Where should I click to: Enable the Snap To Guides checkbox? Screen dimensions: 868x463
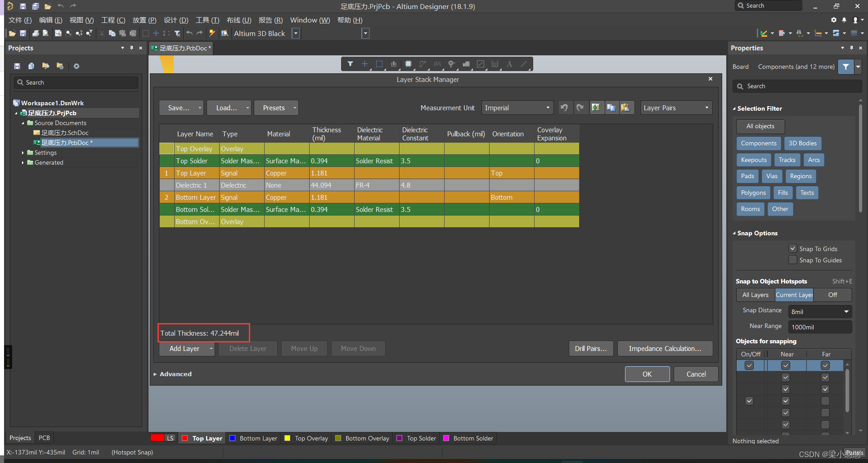click(793, 260)
